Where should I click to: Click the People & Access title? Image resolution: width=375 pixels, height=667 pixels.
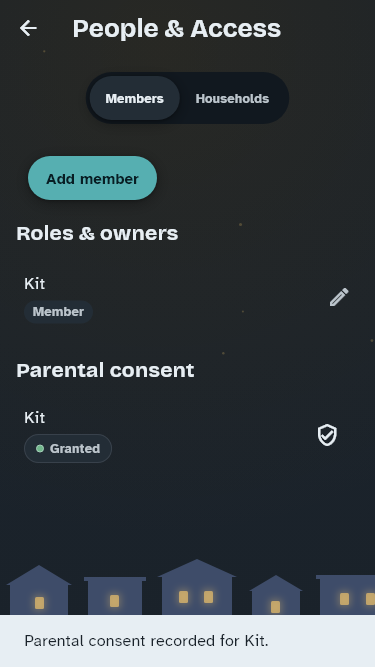tap(176, 29)
